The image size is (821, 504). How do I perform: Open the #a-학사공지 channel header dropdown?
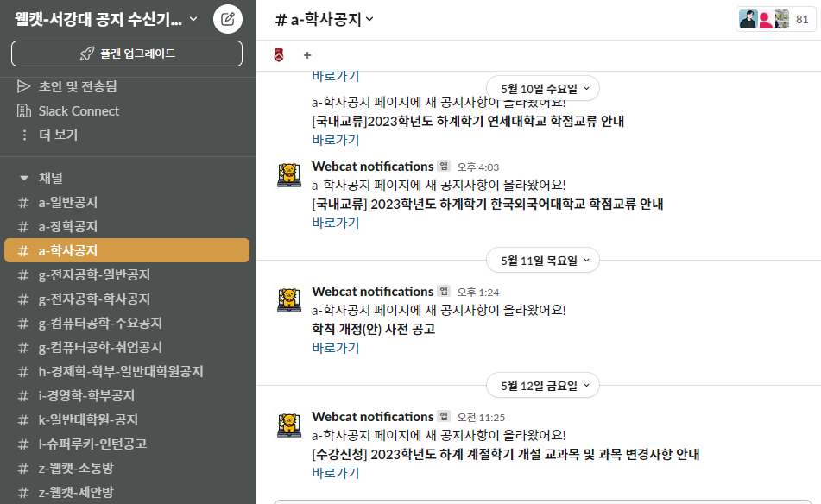pos(324,19)
